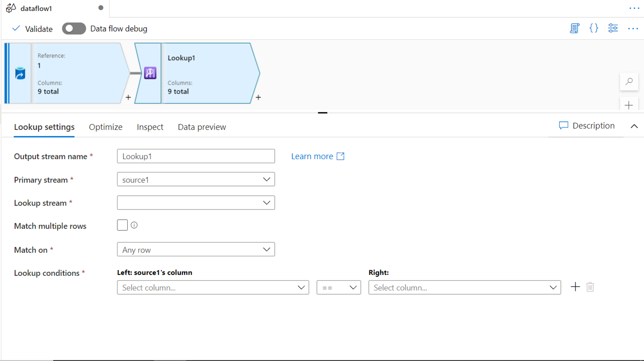Click the search icon on the canvas
Viewport: 644px width, 361px height.
629,81
